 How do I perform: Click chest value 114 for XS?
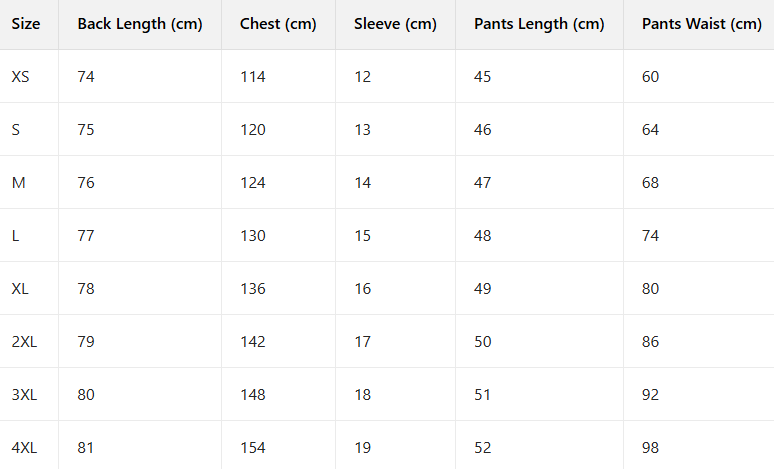pos(253,76)
